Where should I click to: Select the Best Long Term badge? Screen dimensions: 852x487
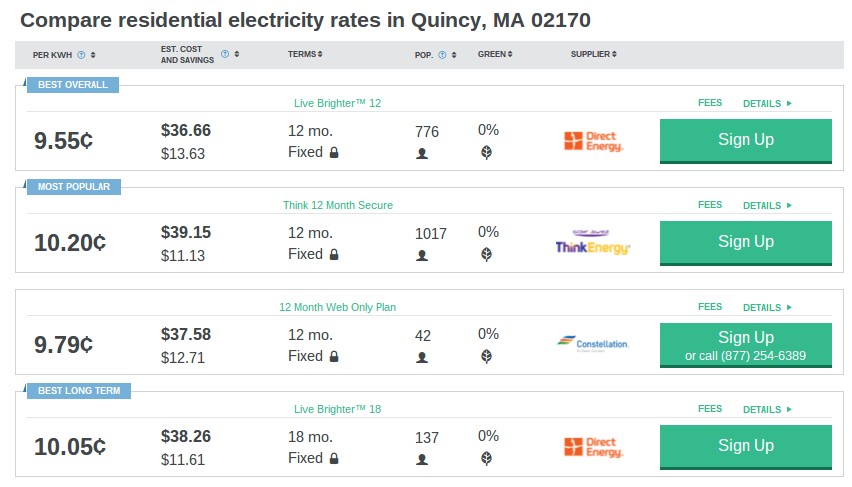[x=79, y=391]
